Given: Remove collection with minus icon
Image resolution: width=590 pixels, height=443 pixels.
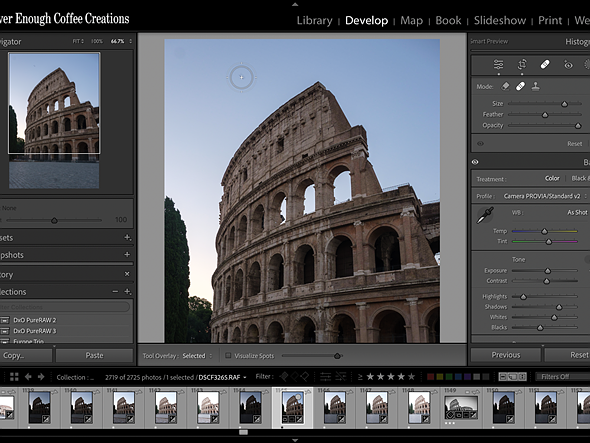Looking at the screenshot, I should click(115, 291).
